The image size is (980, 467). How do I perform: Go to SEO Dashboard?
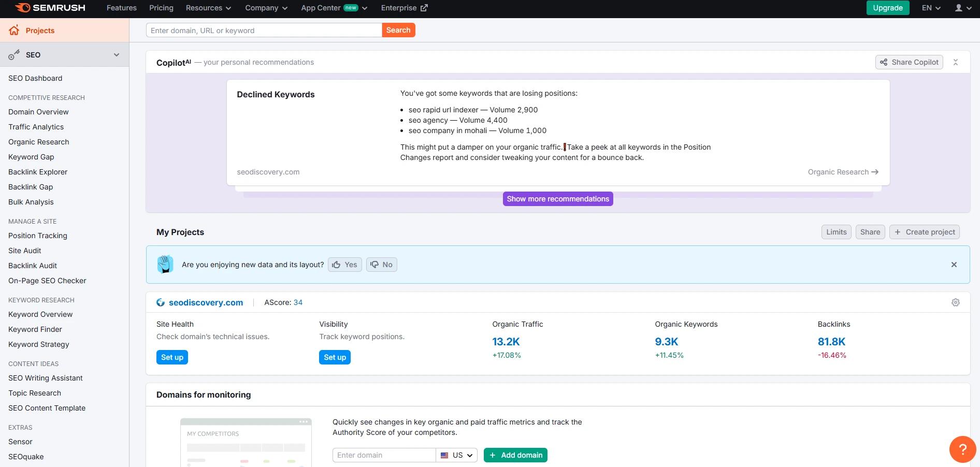[35, 78]
